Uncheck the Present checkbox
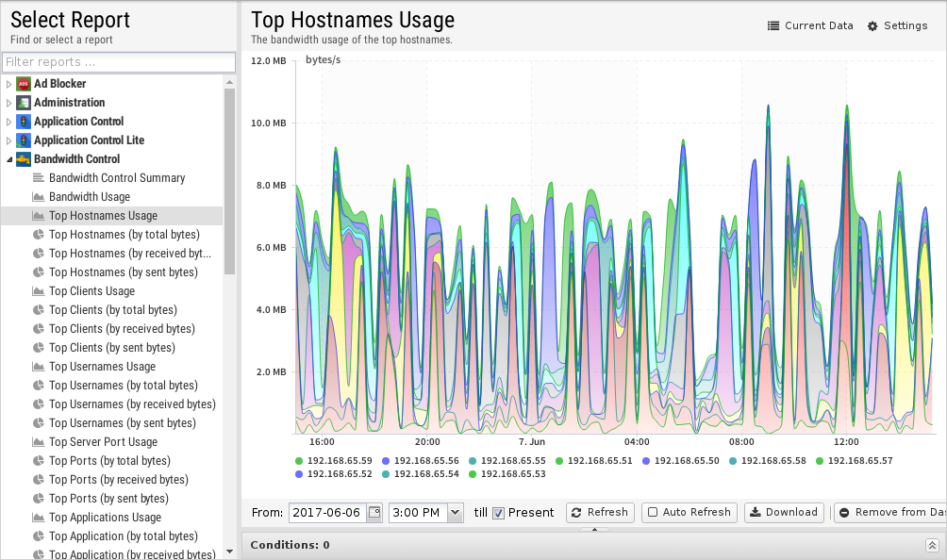The width and height of the screenshot is (947, 560). tap(498, 513)
